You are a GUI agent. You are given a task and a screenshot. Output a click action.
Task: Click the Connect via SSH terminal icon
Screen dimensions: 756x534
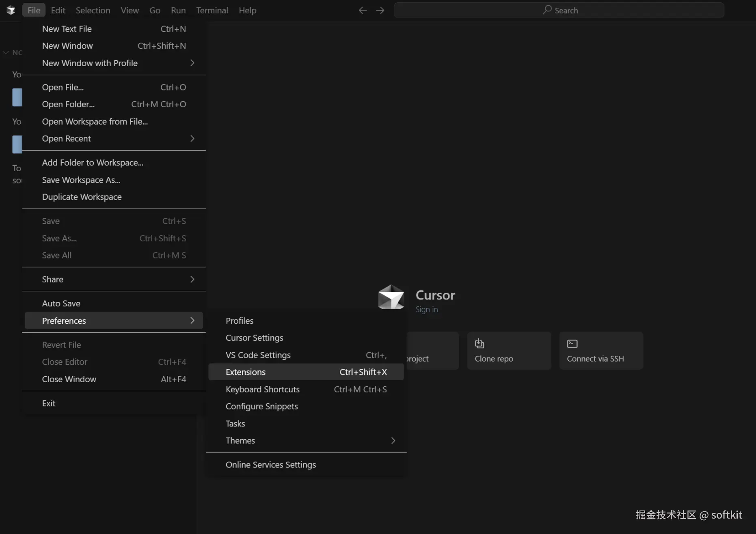(x=572, y=344)
